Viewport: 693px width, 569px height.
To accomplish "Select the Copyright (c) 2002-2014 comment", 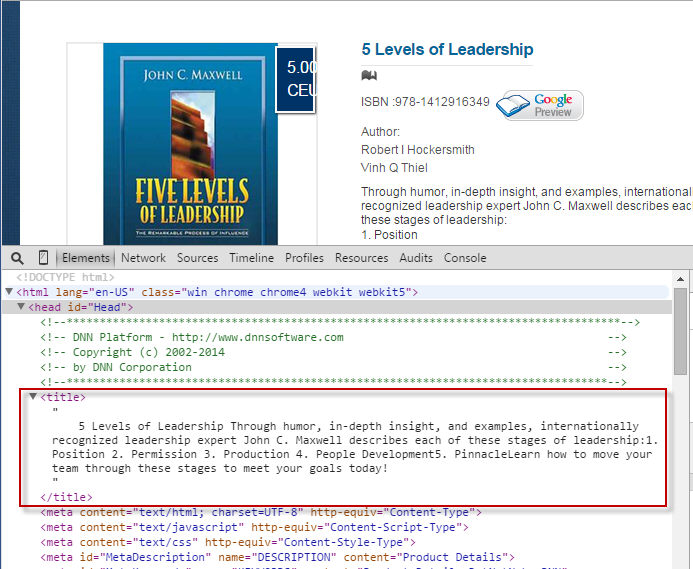I will click(333, 352).
